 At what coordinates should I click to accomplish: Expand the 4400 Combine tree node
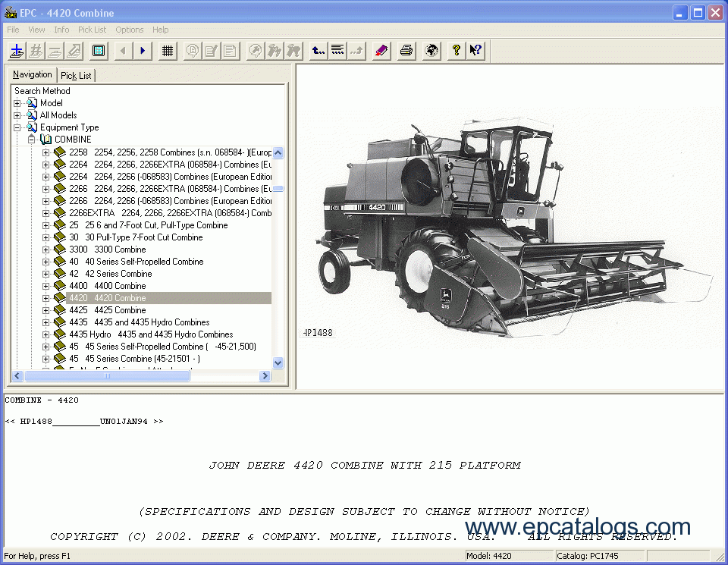click(x=45, y=286)
